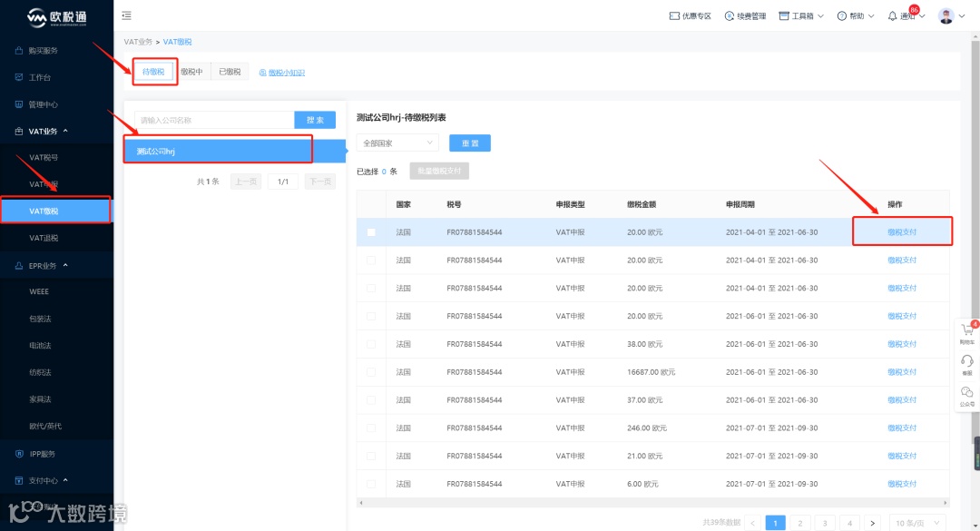Switch to the 缴税中 tab

191,72
